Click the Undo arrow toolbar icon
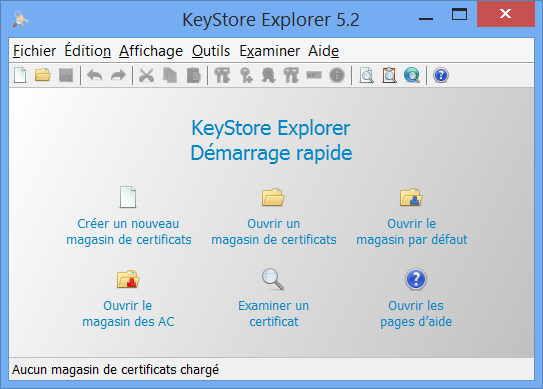The height and width of the screenshot is (389, 543). click(x=95, y=75)
